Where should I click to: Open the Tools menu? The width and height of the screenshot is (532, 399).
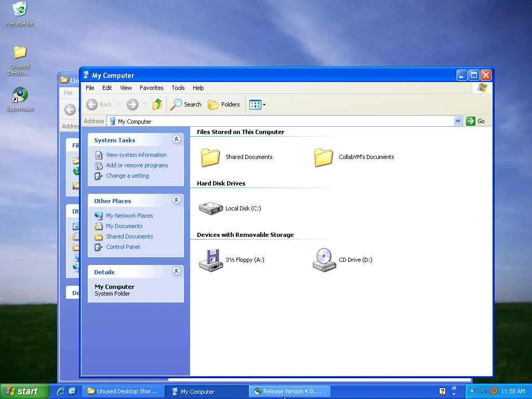pos(178,88)
